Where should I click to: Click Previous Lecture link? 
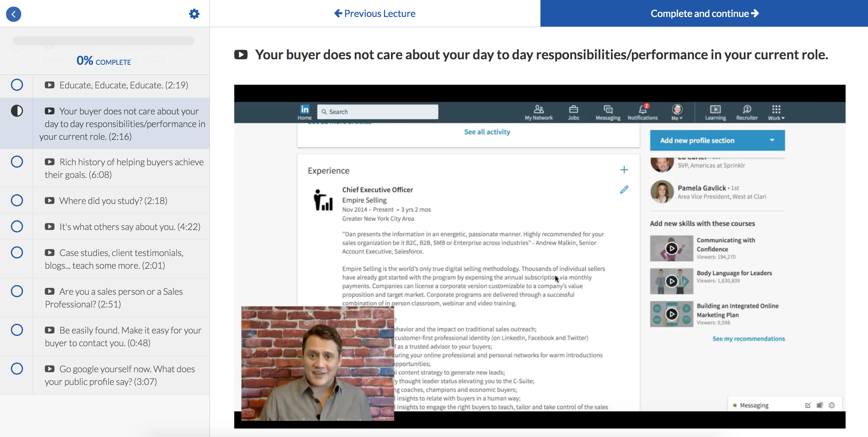coord(375,14)
